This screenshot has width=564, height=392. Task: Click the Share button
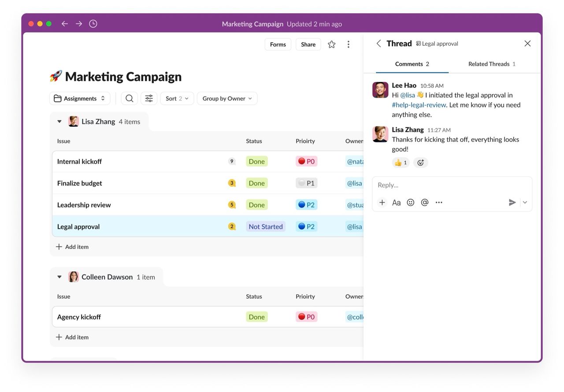pyautogui.click(x=308, y=44)
